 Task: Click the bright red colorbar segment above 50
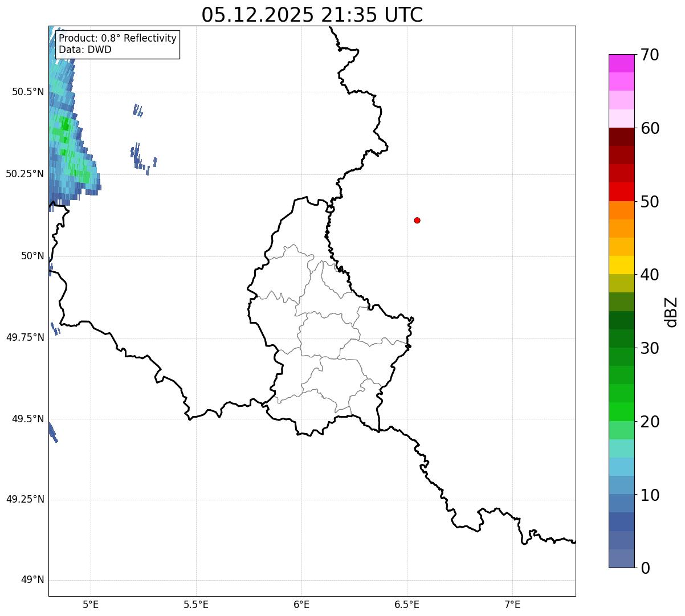click(x=622, y=191)
